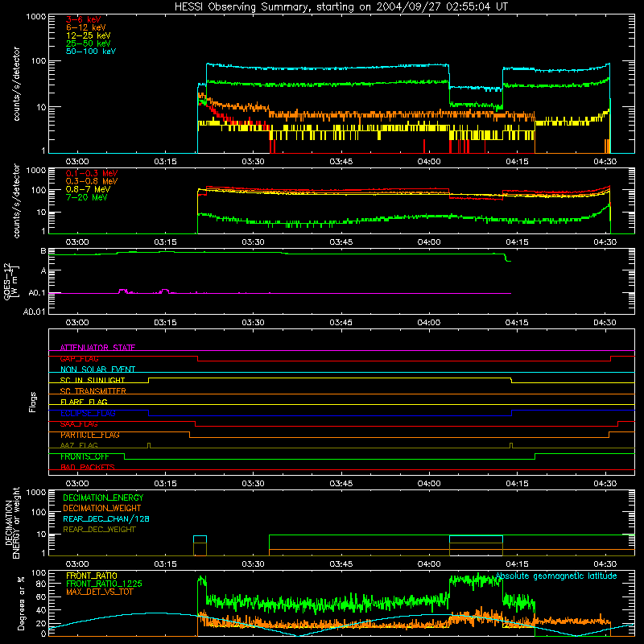Click the vertical Flags axis label
The height and width of the screenshot is (644, 644).
pos(33,402)
